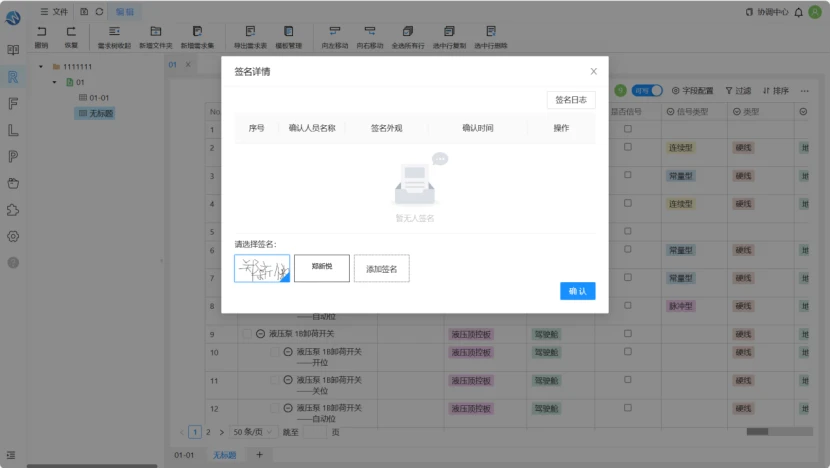Click the 过滤 filter button
This screenshot has width=831, height=468.
(738, 91)
